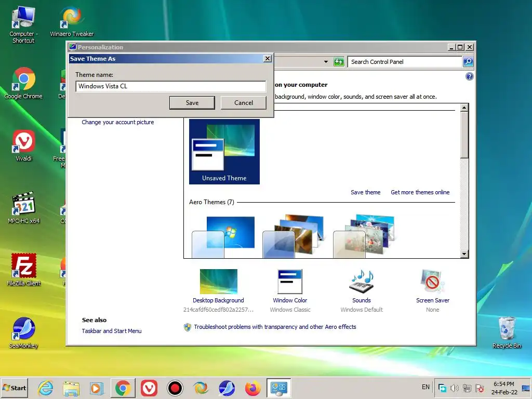Open Chrome from the taskbar
The width and height of the screenshot is (532, 399).
point(123,388)
